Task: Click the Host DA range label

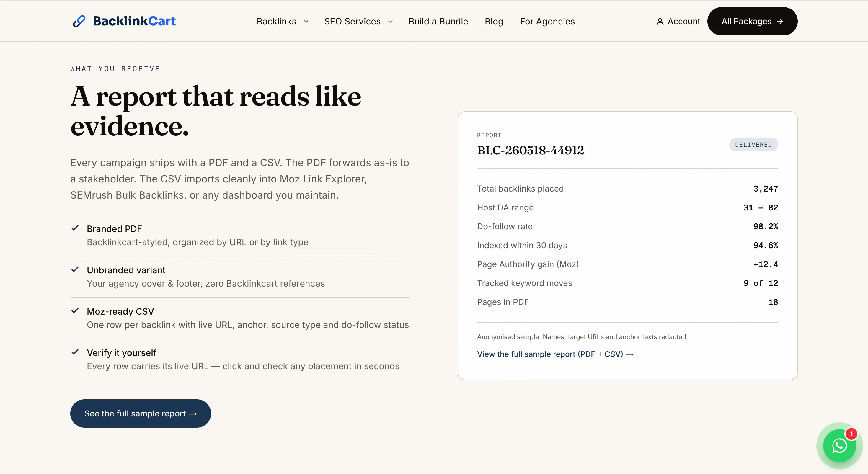Action: click(x=505, y=207)
